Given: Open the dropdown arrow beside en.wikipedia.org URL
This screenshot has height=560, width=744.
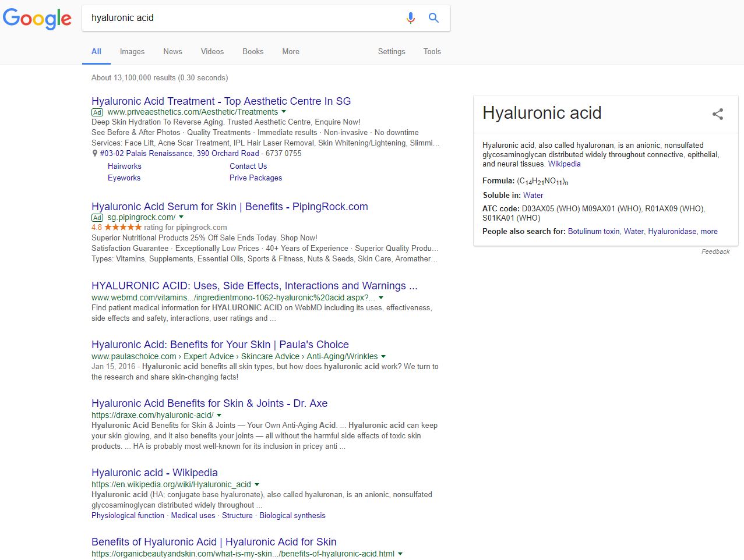Looking at the screenshot, I should tap(257, 484).
